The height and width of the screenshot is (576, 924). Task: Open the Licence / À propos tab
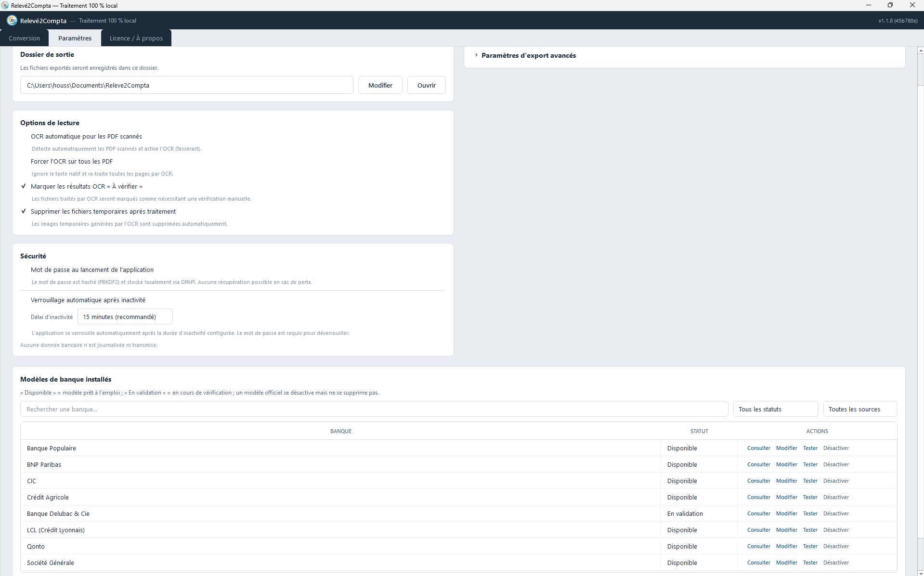136,38
